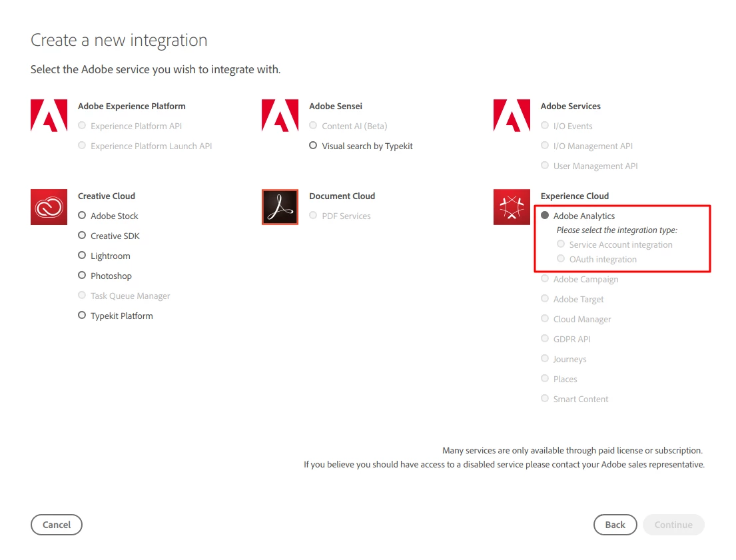Select the I/O Events option

tap(544, 125)
